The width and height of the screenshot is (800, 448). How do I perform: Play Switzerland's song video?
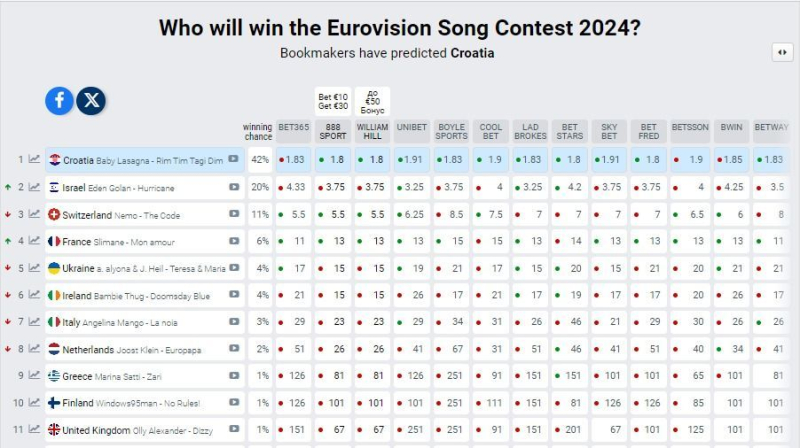click(x=234, y=214)
